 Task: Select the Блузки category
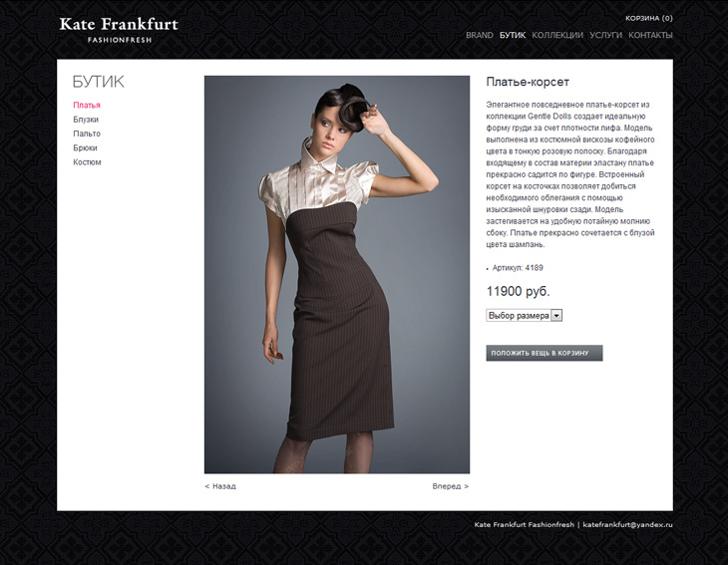point(86,120)
